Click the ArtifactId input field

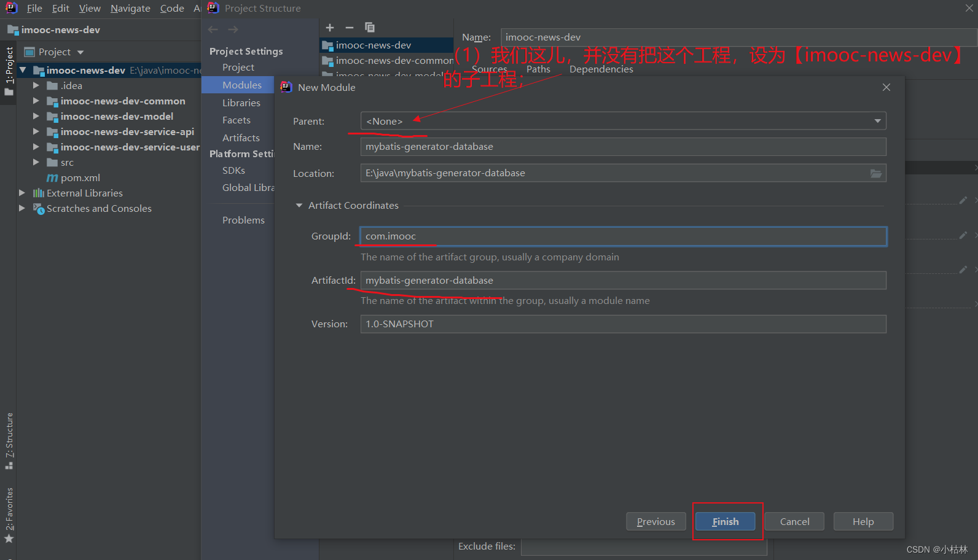[x=623, y=281]
